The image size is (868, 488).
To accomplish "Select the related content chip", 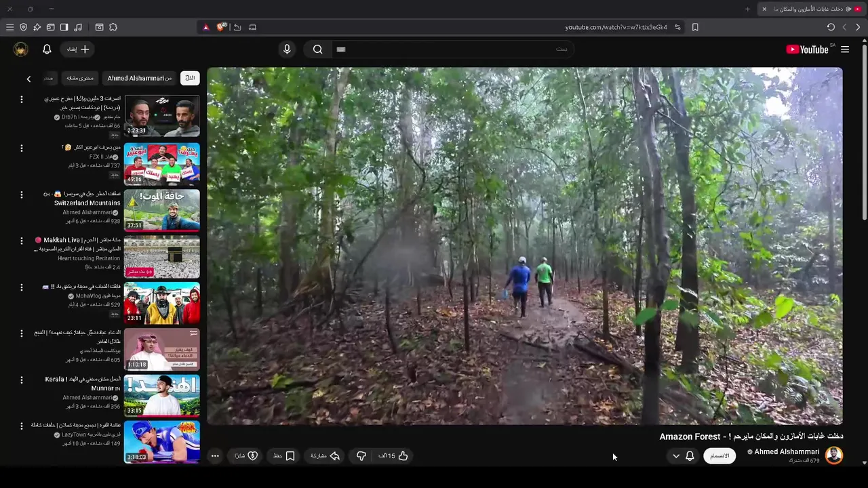I will click(x=80, y=78).
